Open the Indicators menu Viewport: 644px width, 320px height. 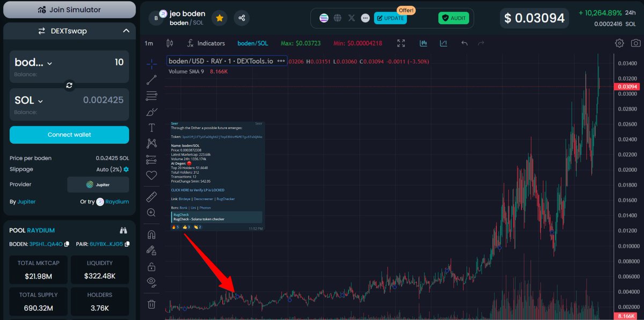click(206, 43)
